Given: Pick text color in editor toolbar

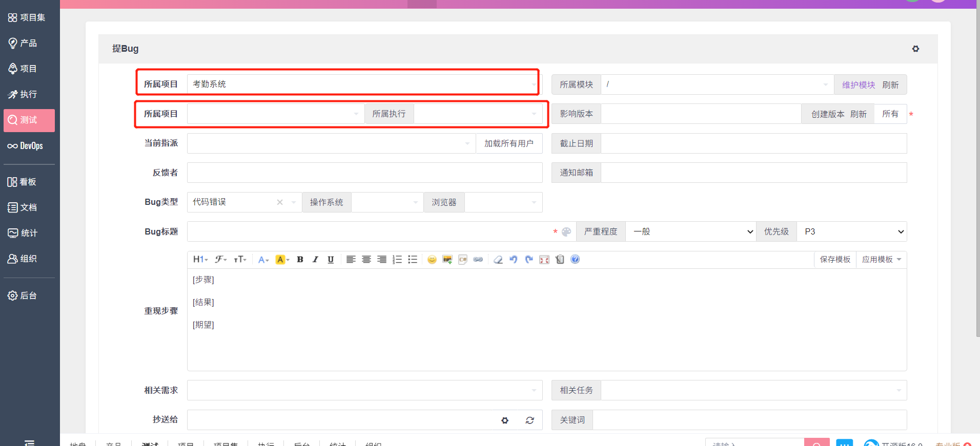Looking at the screenshot, I should pos(263,260).
